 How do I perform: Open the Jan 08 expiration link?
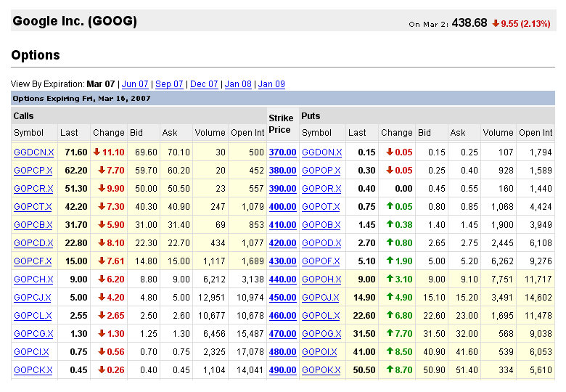(x=238, y=84)
